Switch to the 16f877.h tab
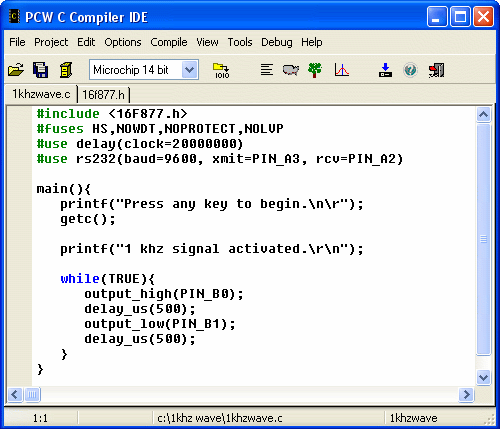The image size is (500, 429). coord(103,95)
